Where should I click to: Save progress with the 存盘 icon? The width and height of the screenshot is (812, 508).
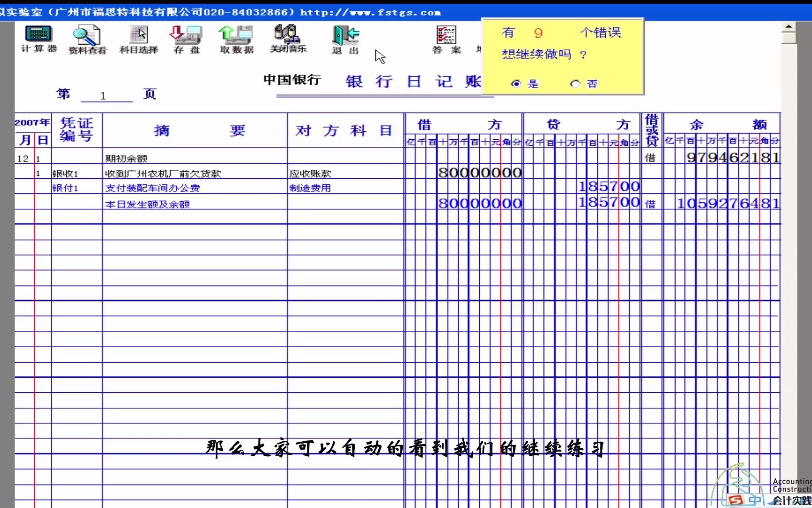coord(187,40)
